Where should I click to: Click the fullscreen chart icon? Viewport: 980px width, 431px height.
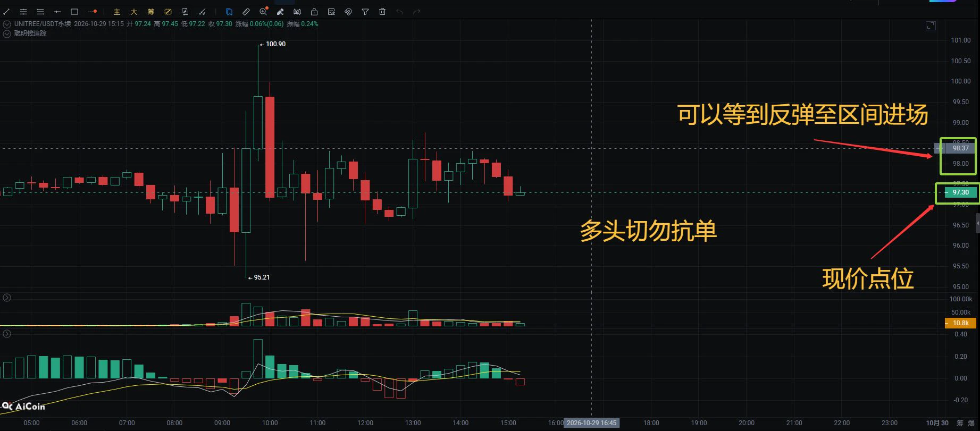coord(931,26)
